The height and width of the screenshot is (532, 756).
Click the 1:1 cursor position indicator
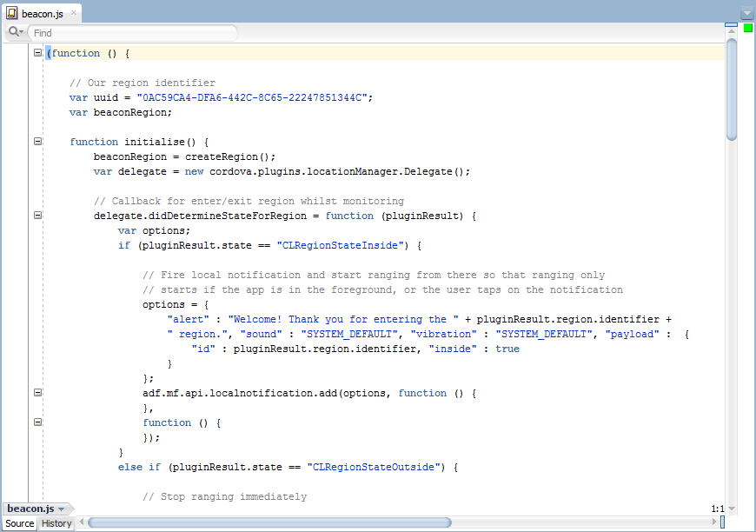click(x=718, y=509)
